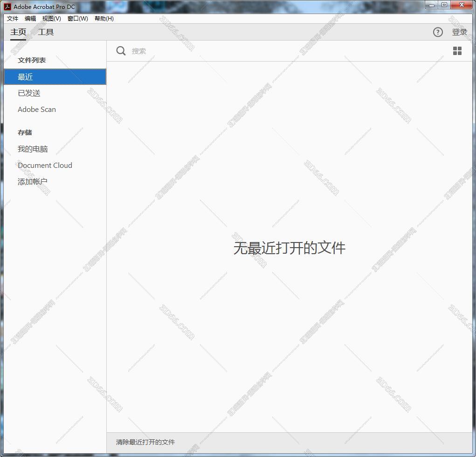Minimize the Acrobat window
476x457 pixels.
[432, 5]
